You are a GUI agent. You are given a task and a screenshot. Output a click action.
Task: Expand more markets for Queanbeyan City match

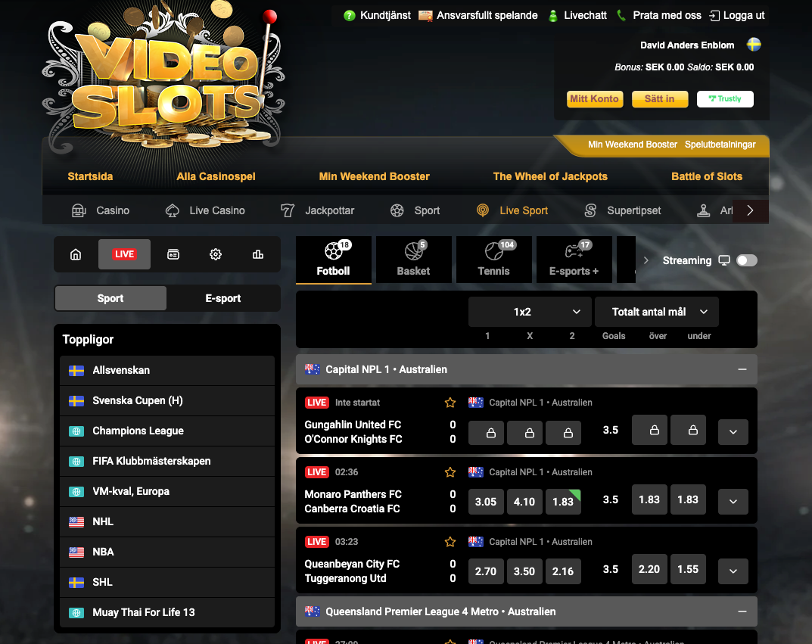pyautogui.click(x=733, y=571)
